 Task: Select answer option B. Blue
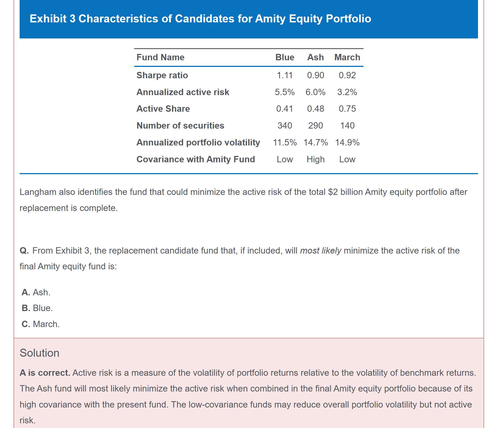[x=37, y=308]
